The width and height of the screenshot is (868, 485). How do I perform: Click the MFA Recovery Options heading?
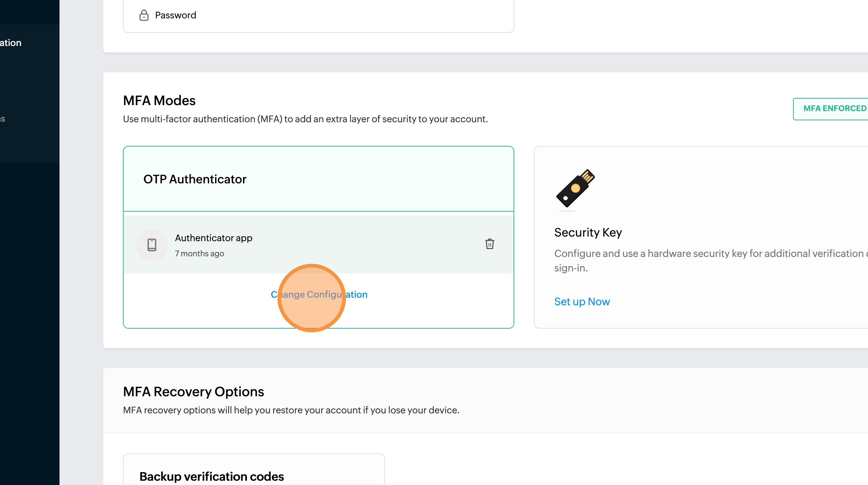193,392
